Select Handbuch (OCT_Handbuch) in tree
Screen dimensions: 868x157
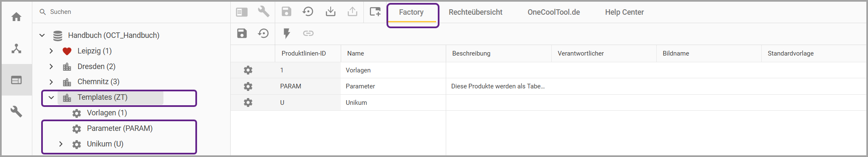pyautogui.click(x=114, y=35)
